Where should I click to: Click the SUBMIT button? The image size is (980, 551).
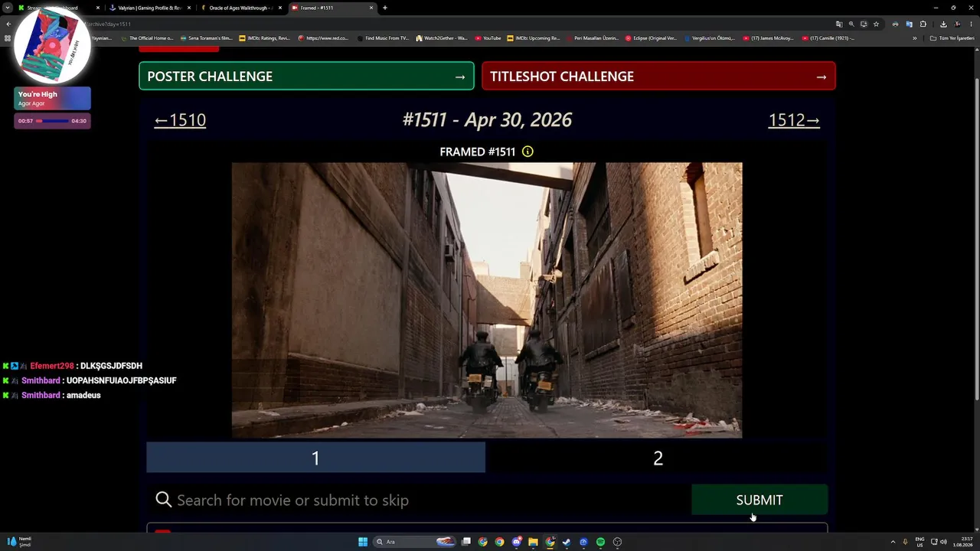[x=759, y=500]
